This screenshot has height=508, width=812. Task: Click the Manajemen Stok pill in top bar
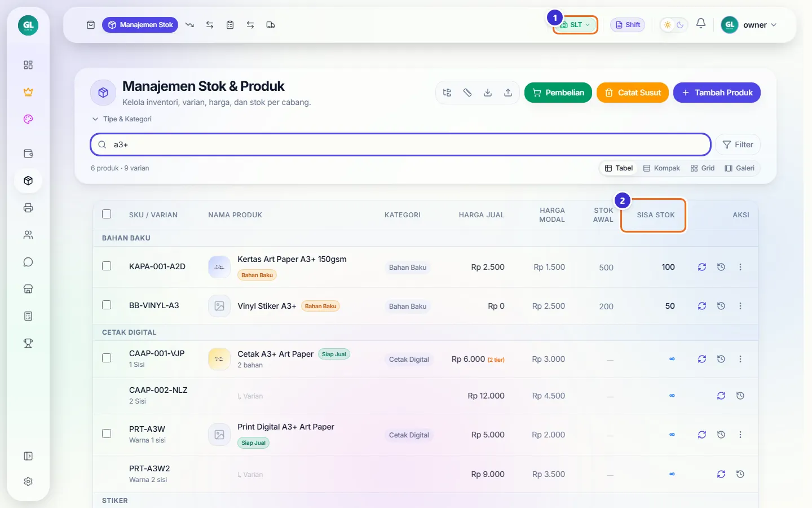140,25
